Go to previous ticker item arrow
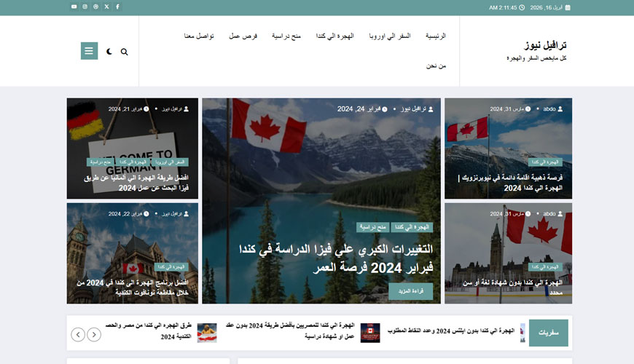This screenshot has width=634, height=364. click(x=94, y=335)
